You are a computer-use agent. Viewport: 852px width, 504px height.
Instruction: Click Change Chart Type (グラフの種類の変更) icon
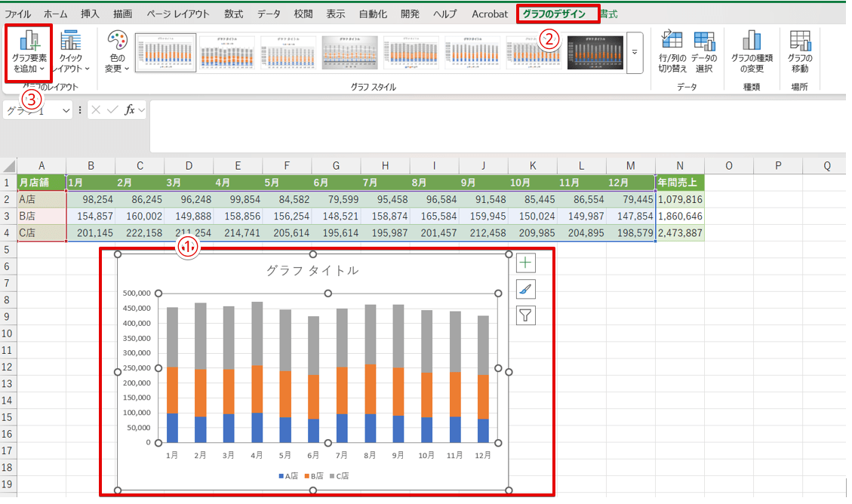click(x=752, y=52)
